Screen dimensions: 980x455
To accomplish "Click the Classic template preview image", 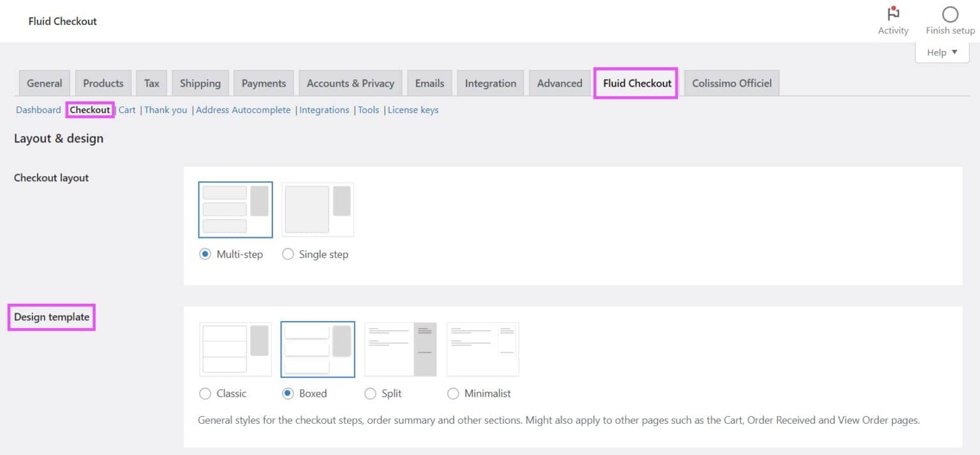I will tap(235, 348).
